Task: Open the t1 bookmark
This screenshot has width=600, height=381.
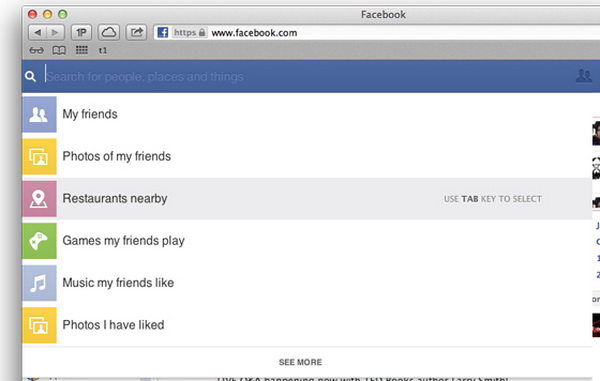Action: click(103, 50)
